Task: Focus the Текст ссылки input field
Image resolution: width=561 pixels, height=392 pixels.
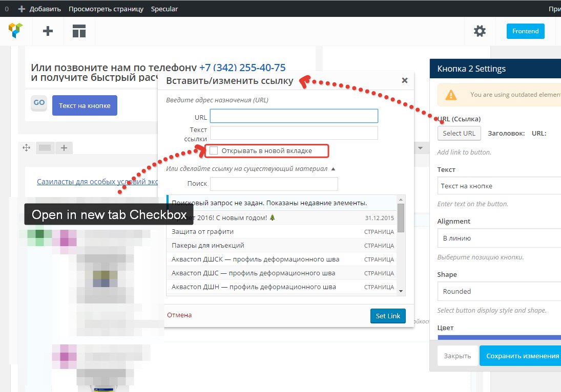Action: (294, 133)
